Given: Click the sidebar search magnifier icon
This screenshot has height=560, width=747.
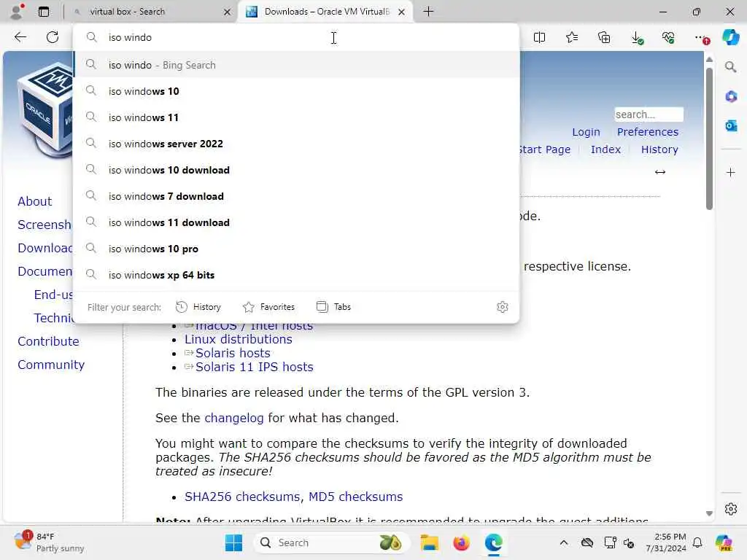Looking at the screenshot, I should click(731, 66).
